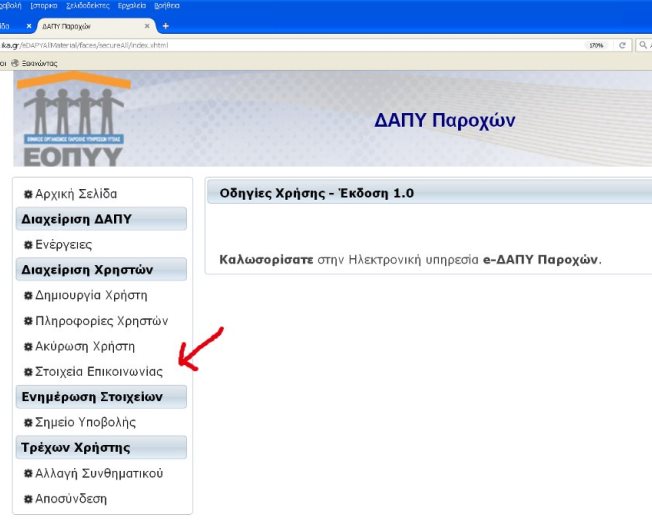Click gear icon beside Δημιουργία Χρήστη
Viewport: 652px width, 531px height.
pos(28,296)
